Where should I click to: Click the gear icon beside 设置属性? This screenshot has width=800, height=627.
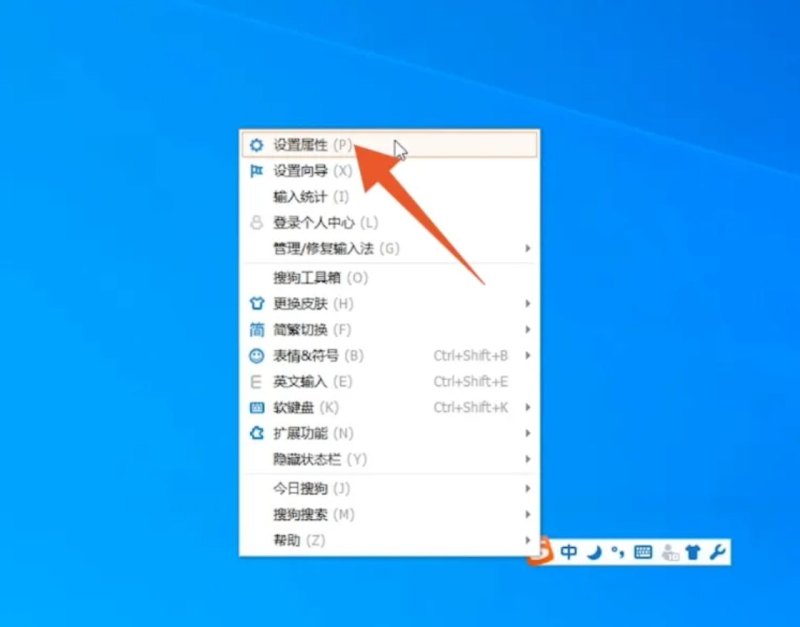256,145
